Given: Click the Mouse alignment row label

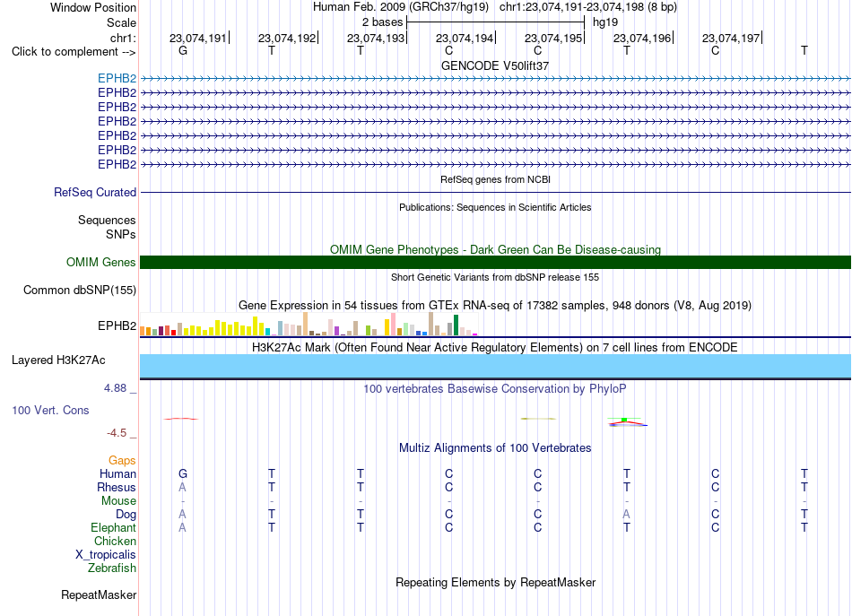Looking at the screenshot, I should [x=118, y=501].
